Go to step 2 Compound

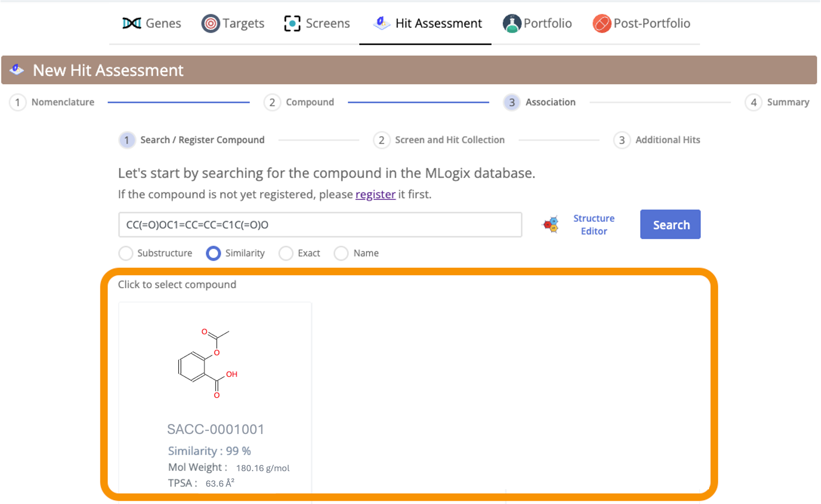(299, 102)
